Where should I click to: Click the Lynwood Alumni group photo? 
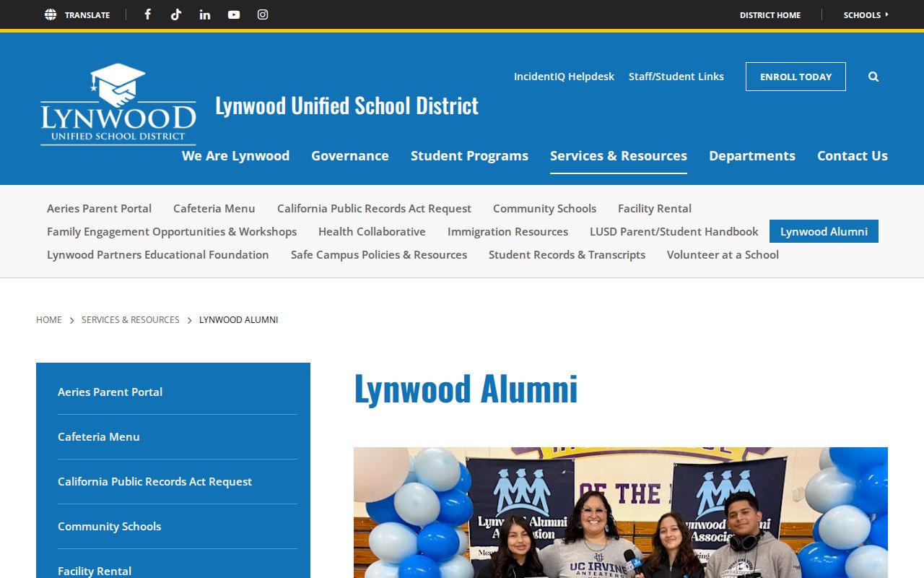(621, 512)
